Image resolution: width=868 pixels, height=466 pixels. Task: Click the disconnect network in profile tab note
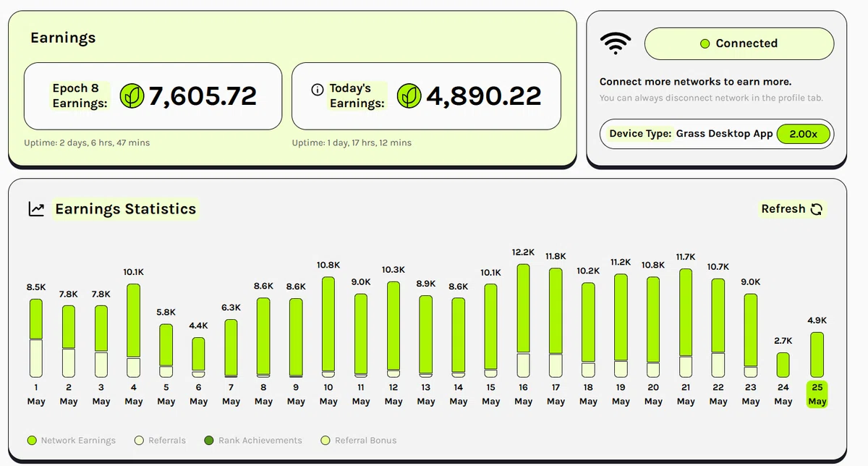(x=711, y=98)
